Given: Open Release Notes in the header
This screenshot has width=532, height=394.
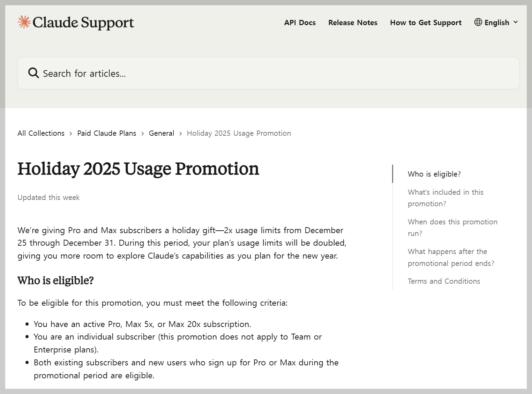Looking at the screenshot, I should coord(353,23).
